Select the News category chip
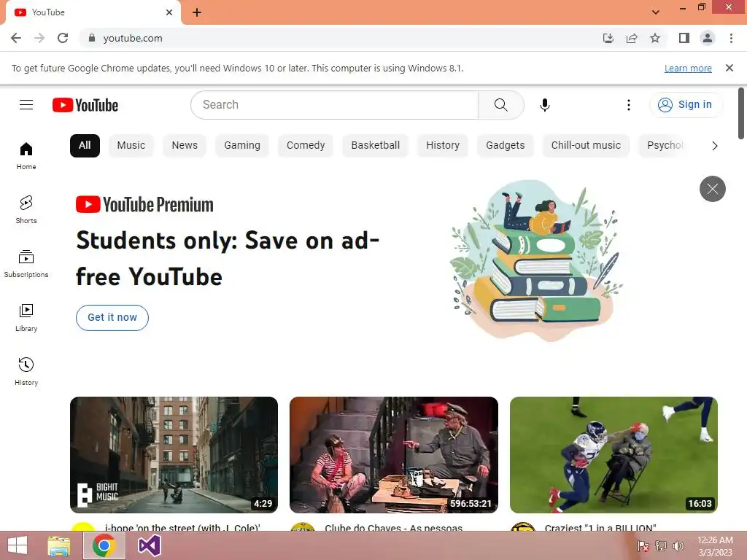Image resolution: width=747 pixels, height=560 pixels. [185, 145]
